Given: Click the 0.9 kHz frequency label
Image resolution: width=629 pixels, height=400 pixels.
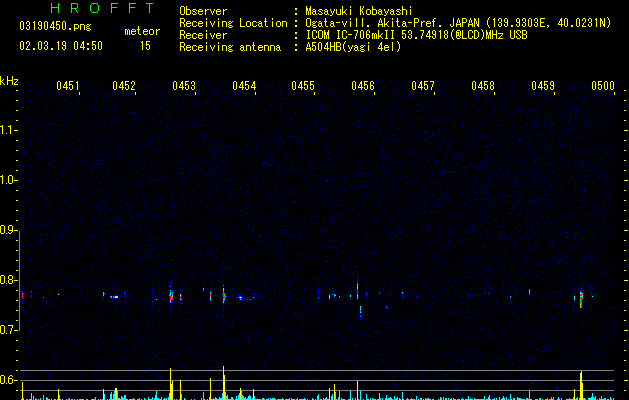Looking at the screenshot, I should click(x=9, y=230).
